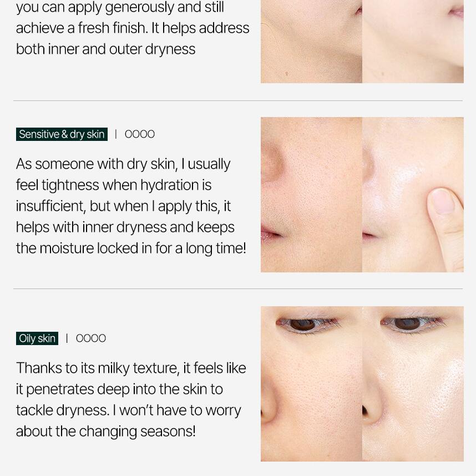This screenshot has height=476, width=476.
Task: Open the after photo with finger touching cheek
Action: 413,195
